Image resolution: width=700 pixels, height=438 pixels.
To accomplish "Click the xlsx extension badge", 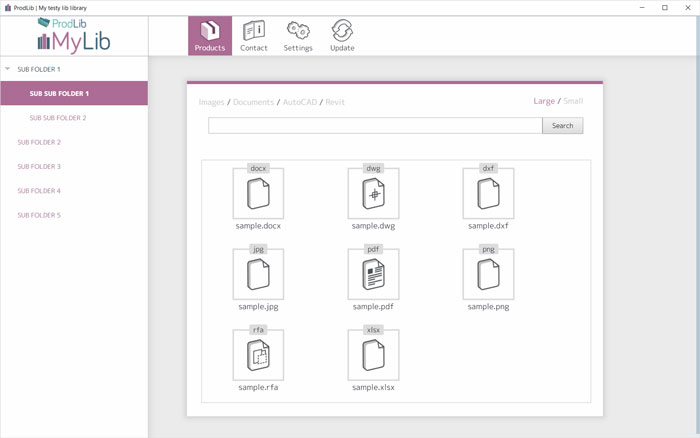I will 373,330.
